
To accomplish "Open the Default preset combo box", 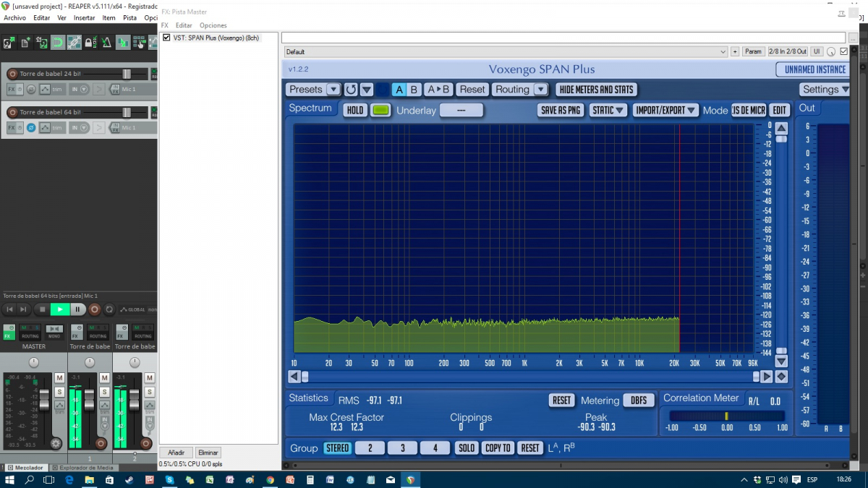I will (x=506, y=51).
